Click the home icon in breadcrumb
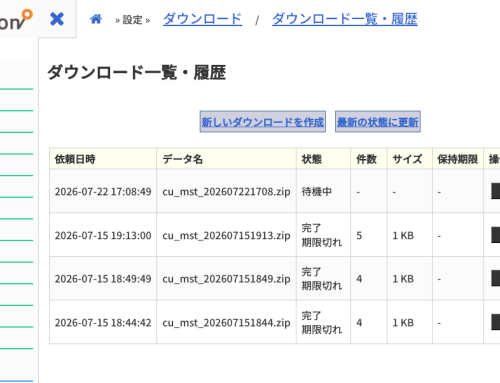The height and width of the screenshot is (383, 500). click(x=96, y=19)
